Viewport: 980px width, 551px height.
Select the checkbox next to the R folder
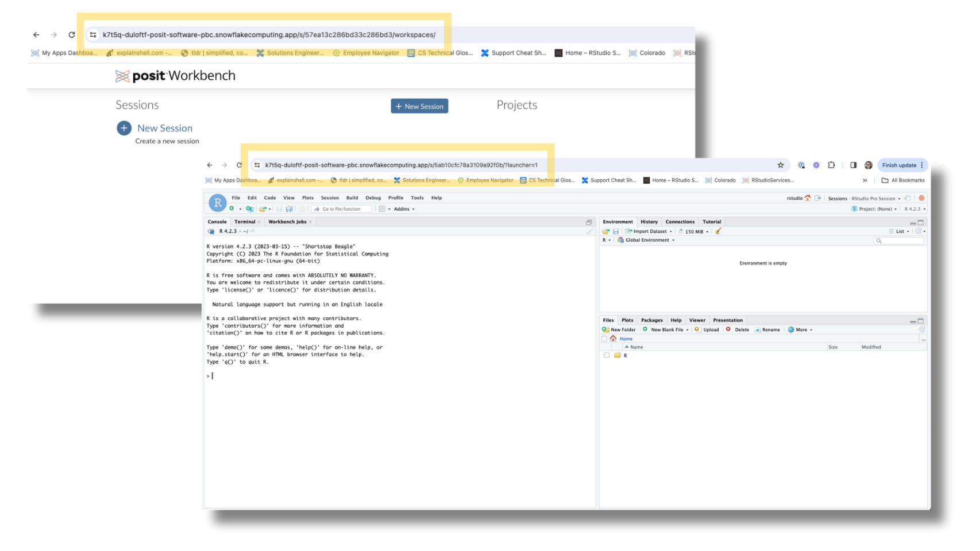click(607, 355)
